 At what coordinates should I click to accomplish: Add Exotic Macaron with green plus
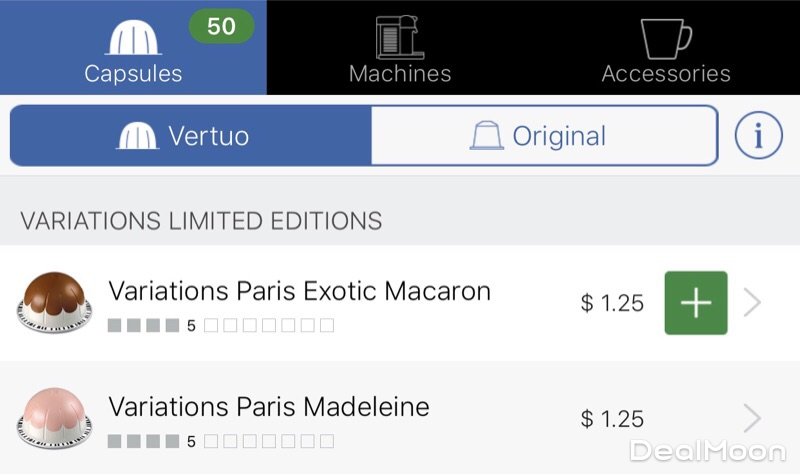click(x=696, y=303)
